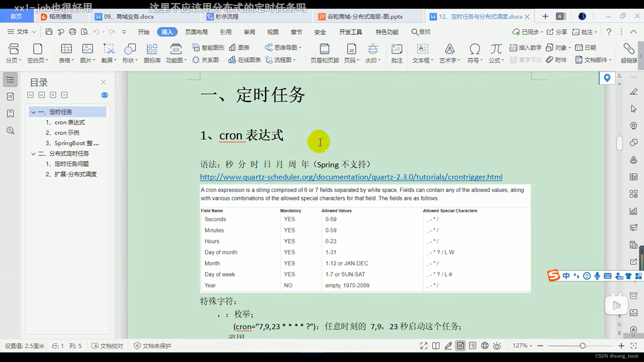This screenshot has width=644, height=362.
Task: Open References (引用) ribbon tab
Action: 226,32
